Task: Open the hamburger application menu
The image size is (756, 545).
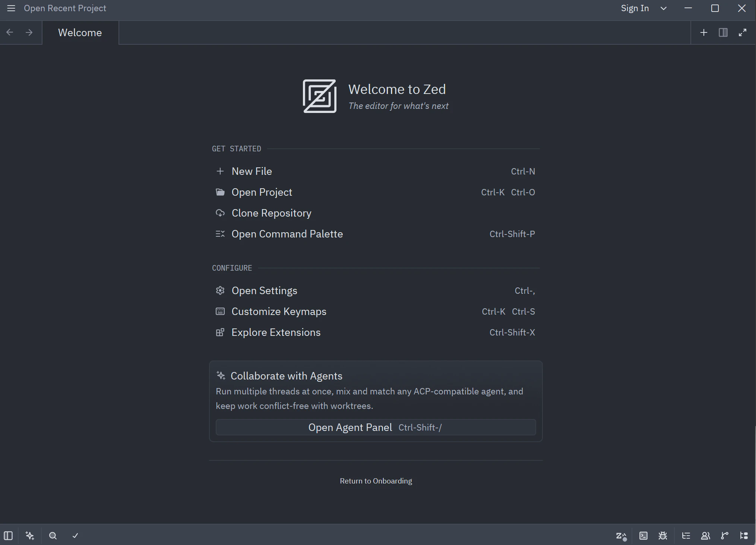Action: click(x=11, y=8)
